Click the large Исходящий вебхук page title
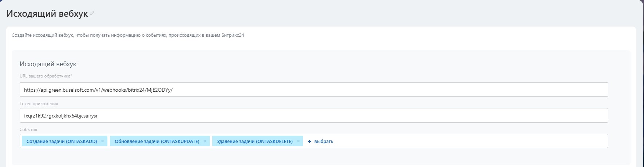The image size is (644, 167). [x=47, y=14]
